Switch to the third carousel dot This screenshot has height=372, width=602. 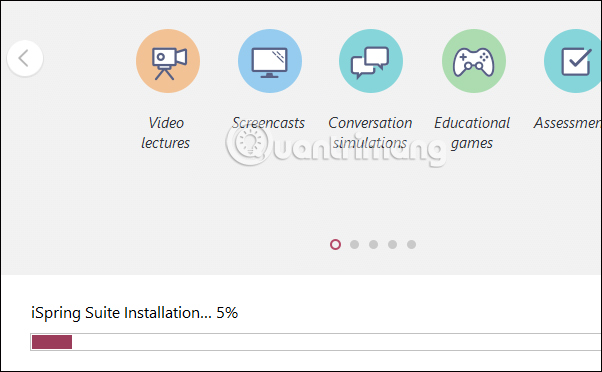pyautogui.click(x=373, y=245)
